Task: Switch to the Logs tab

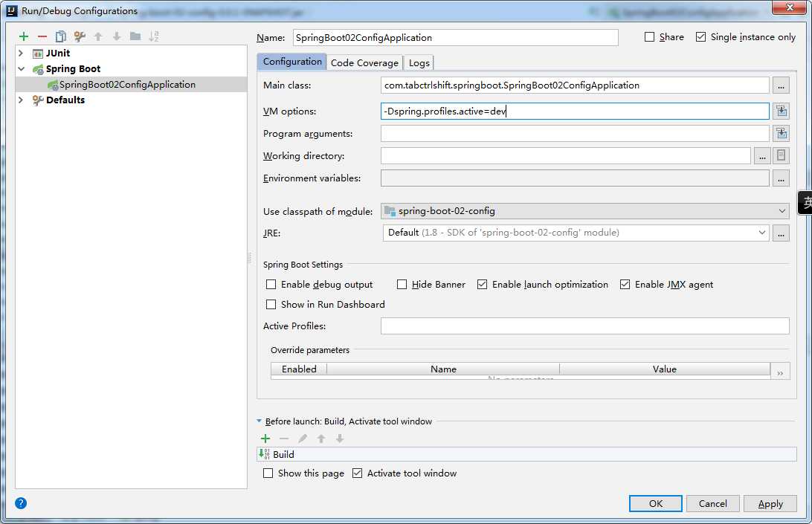Action: [419, 62]
